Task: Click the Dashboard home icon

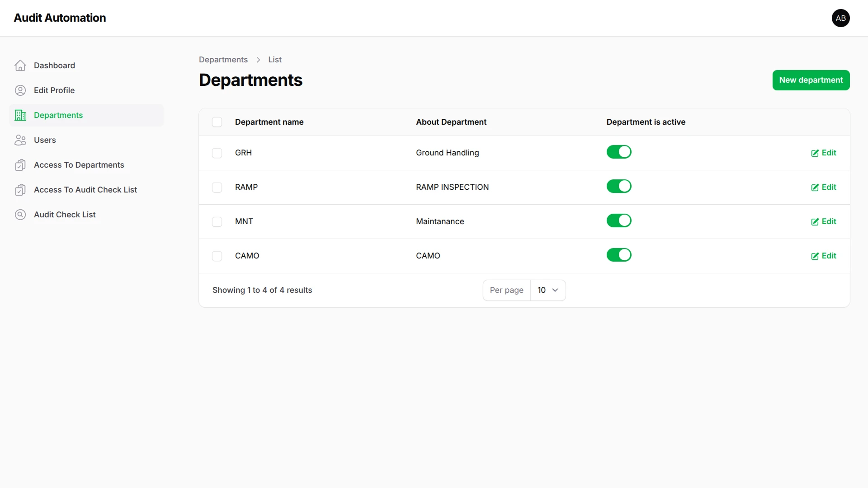Action: (x=20, y=66)
